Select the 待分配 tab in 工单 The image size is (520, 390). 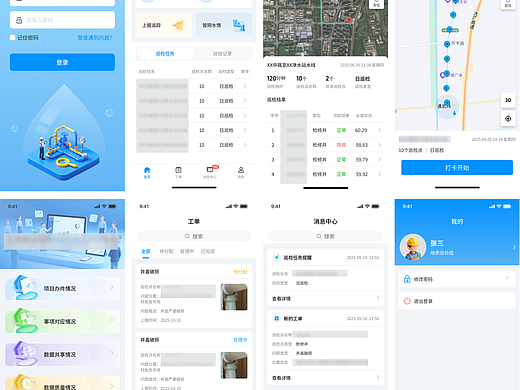166,251
